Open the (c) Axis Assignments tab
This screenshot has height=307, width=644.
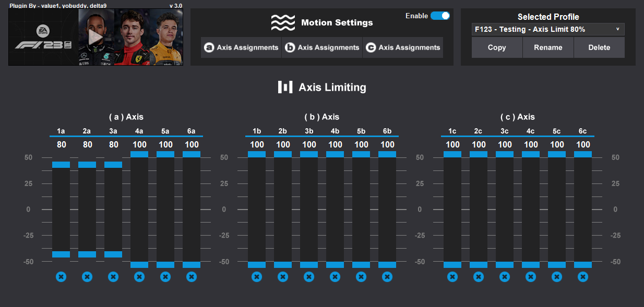pos(403,47)
